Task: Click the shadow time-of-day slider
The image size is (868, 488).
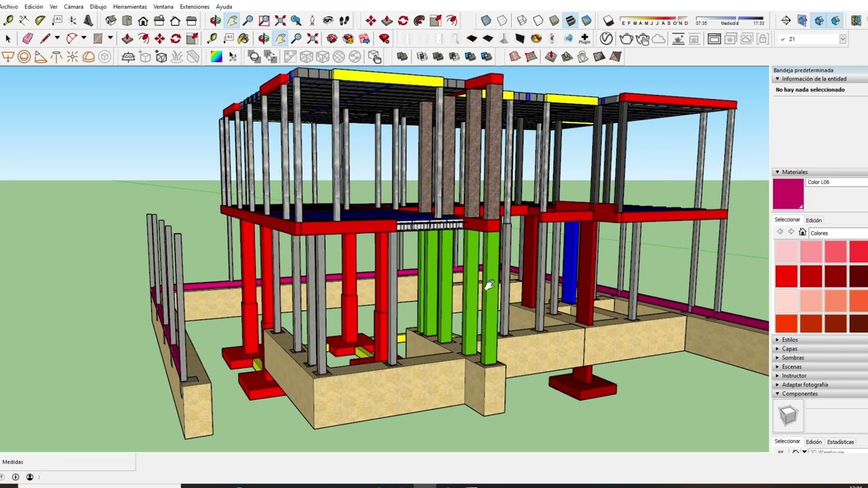Action: [730, 19]
